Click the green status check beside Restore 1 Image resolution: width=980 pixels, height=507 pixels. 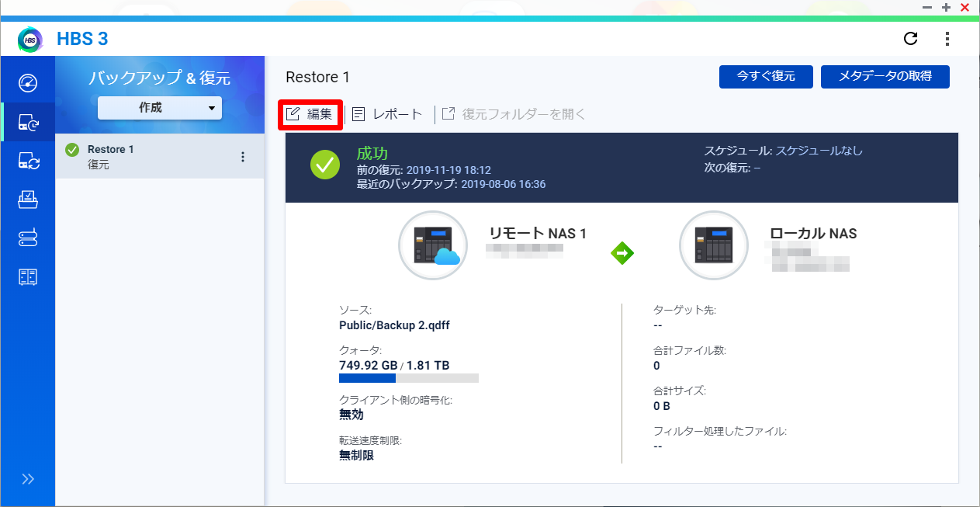click(x=73, y=149)
